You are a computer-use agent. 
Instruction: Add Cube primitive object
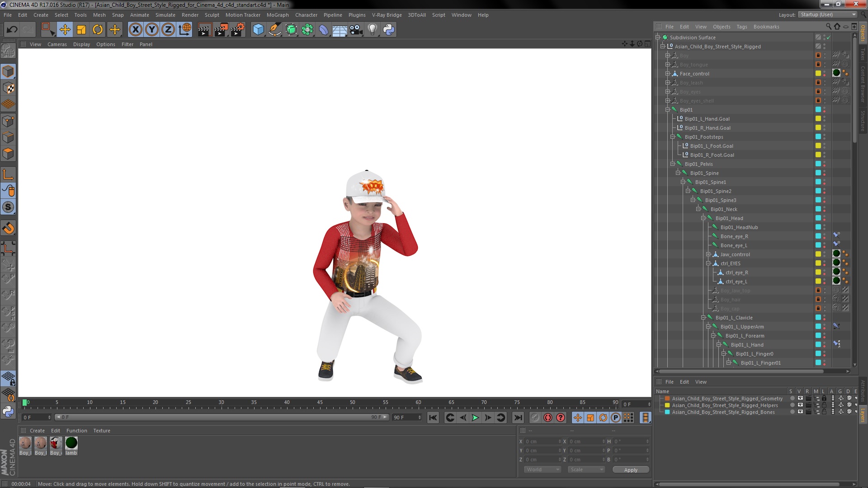[258, 30]
